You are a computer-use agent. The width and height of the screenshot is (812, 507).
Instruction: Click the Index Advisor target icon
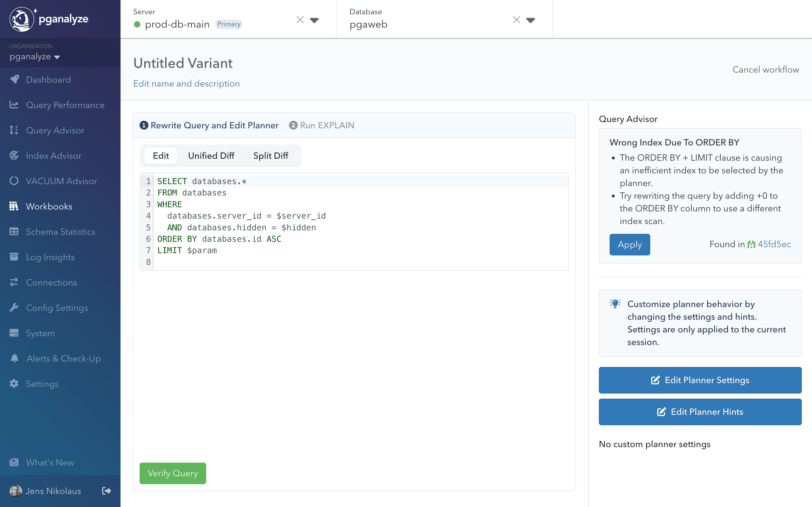14,156
